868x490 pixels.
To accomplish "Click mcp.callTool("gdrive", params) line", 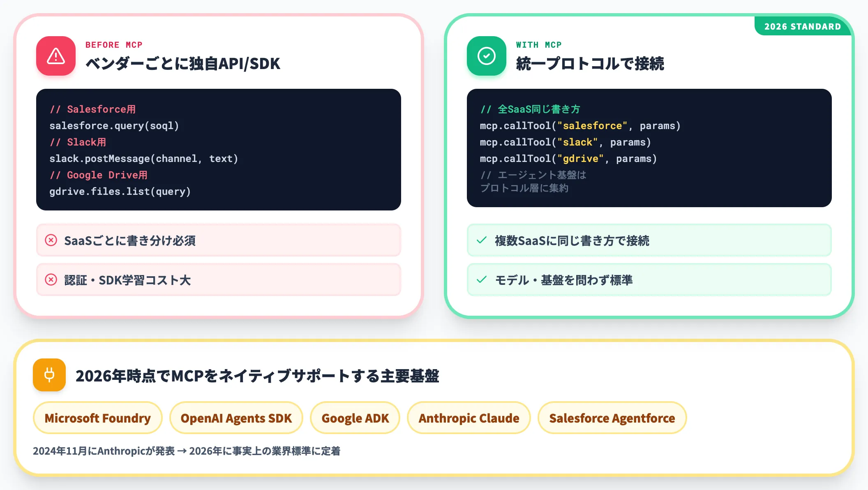I will click(568, 159).
